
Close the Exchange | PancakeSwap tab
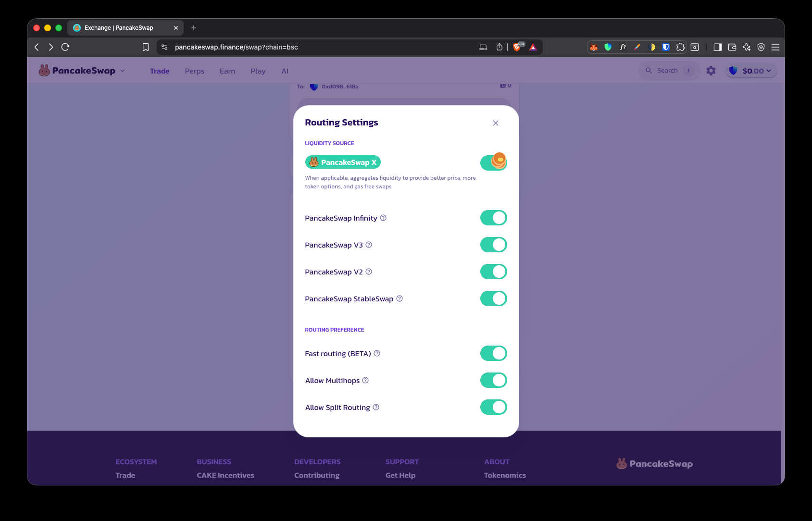[x=176, y=28]
